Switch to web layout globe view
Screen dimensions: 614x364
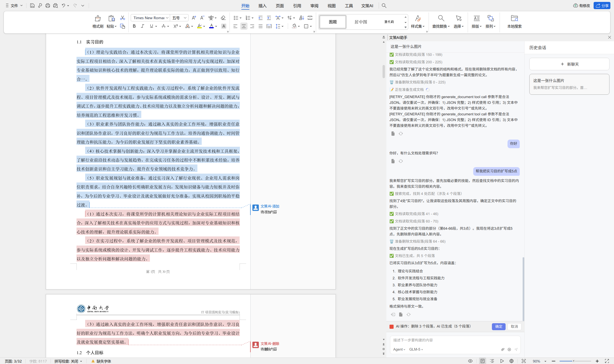pyautogui.click(x=511, y=361)
